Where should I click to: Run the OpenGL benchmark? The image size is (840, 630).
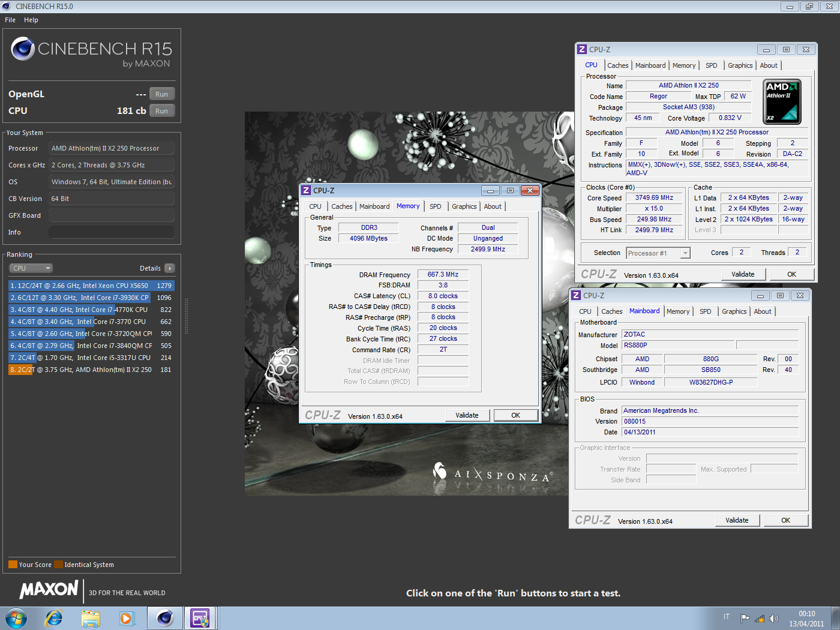[162, 94]
